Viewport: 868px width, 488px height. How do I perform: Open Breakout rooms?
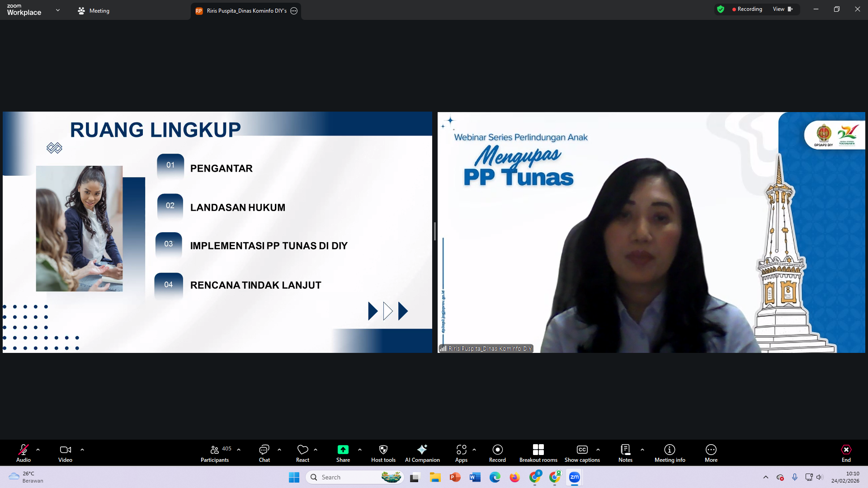[x=538, y=453]
